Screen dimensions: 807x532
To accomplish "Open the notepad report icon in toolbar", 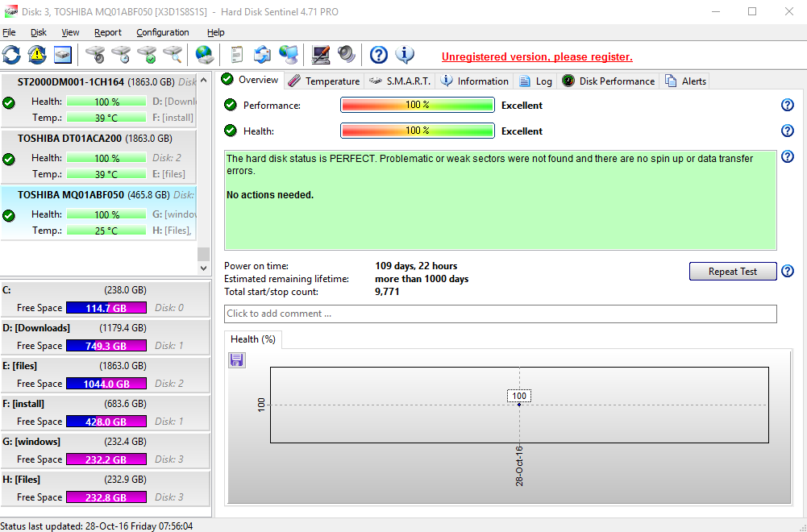I will (236, 55).
